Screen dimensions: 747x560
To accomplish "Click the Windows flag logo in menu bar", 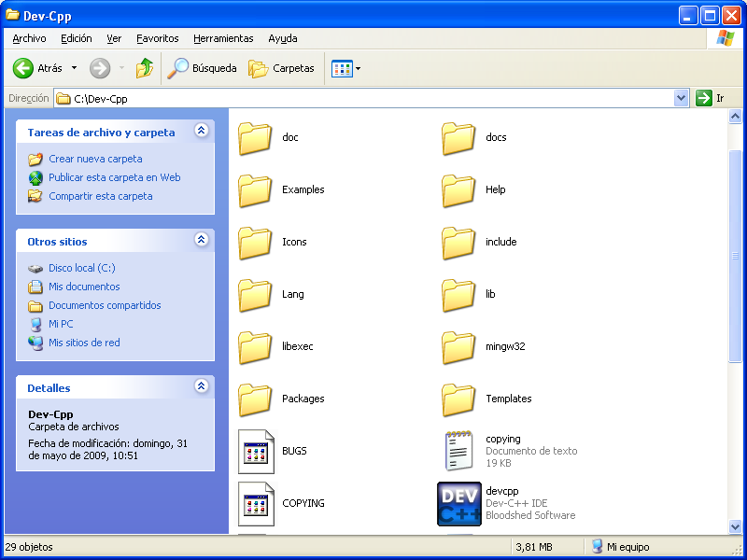I will click(x=725, y=38).
